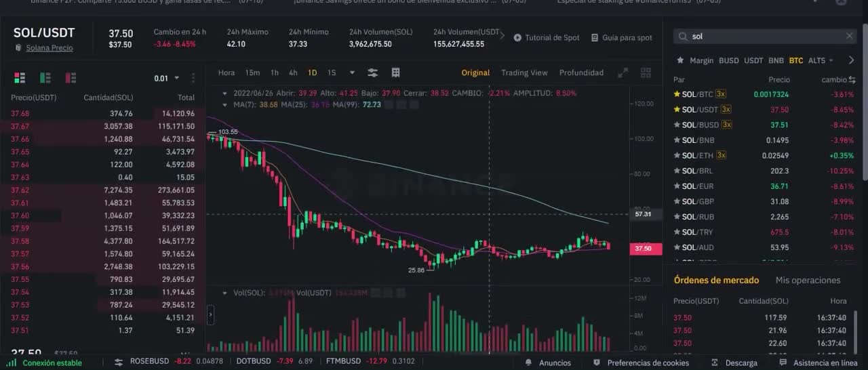This screenshot has width=868, height=370.
Task: Click the sol search input field
Action: click(x=766, y=37)
